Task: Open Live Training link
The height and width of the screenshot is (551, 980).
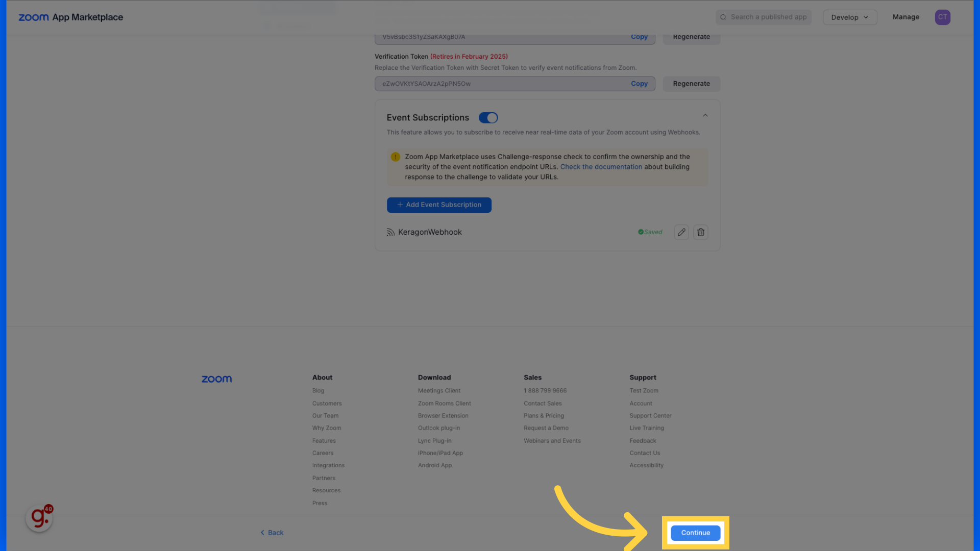Action: tap(647, 428)
